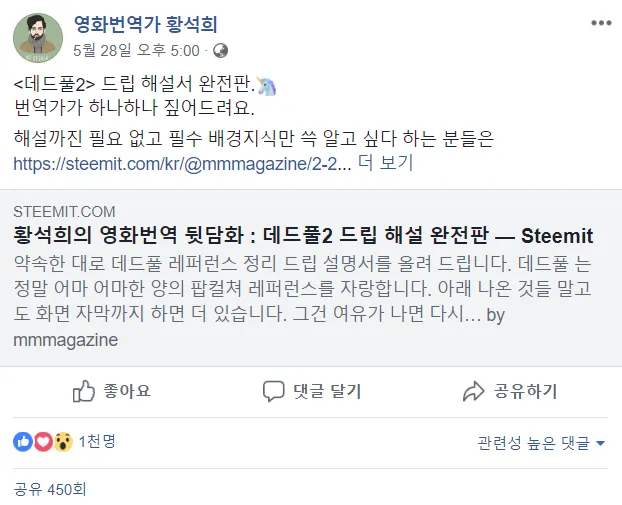Click the mmmagazine byline in the preview
622x505 pixels.
click(x=66, y=340)
